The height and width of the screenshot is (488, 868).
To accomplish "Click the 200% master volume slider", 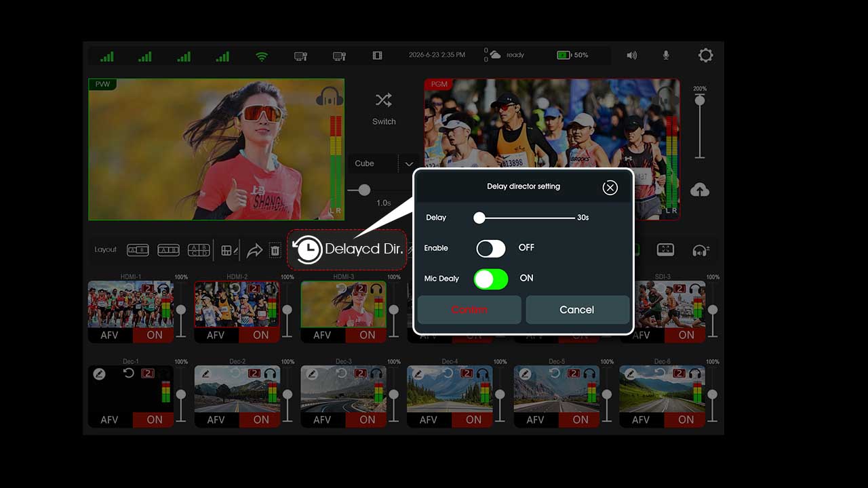I will [x=699, y=127].
